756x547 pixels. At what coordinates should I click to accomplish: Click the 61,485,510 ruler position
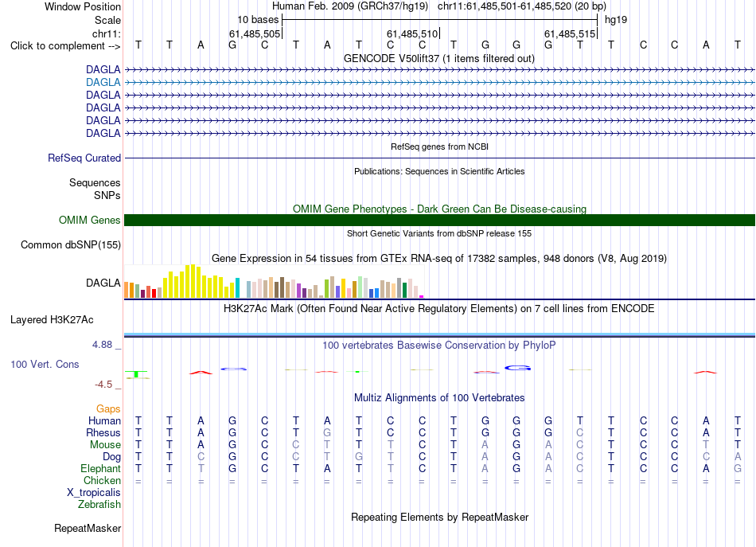(412, 33)
